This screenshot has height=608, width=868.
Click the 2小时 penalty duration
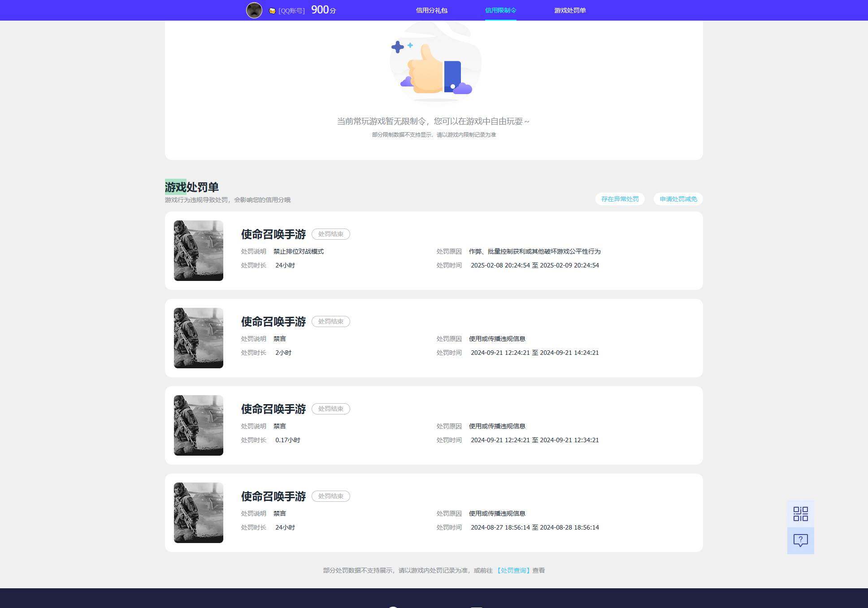283,353
